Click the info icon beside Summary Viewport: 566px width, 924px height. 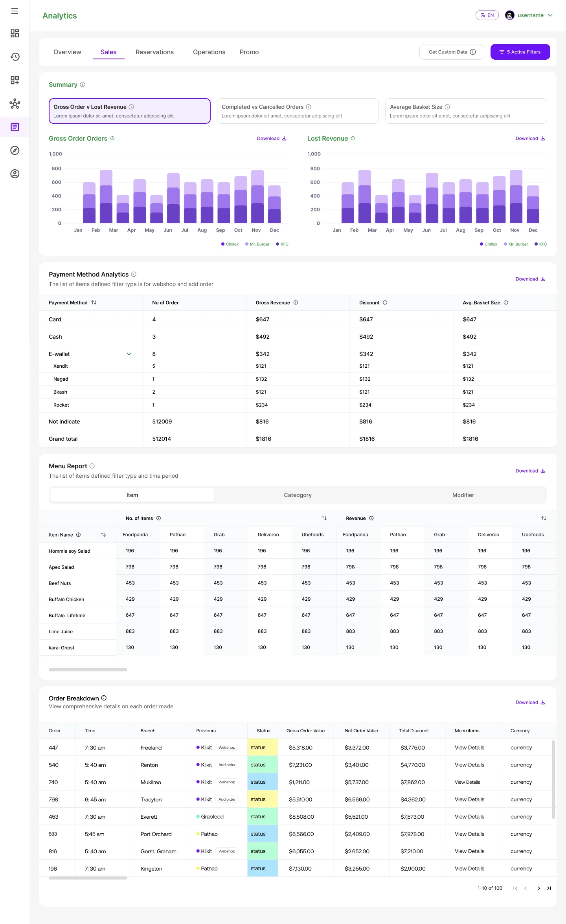83,84
